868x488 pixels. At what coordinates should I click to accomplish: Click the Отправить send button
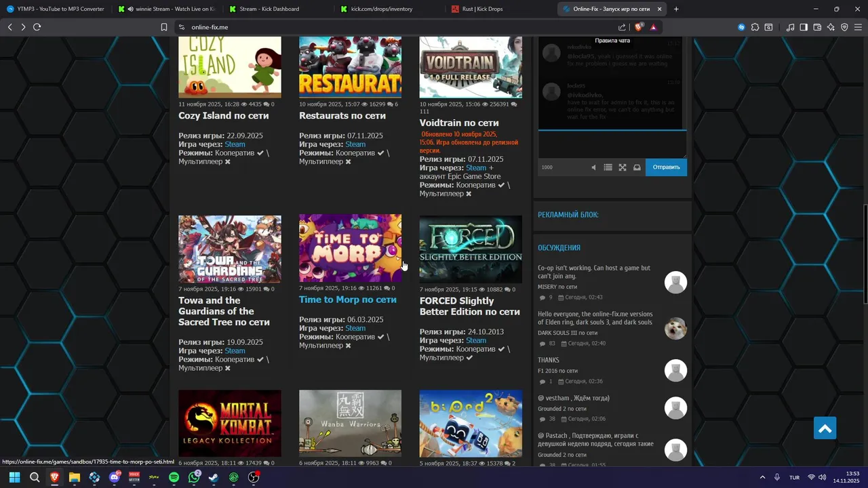point(666,167)
